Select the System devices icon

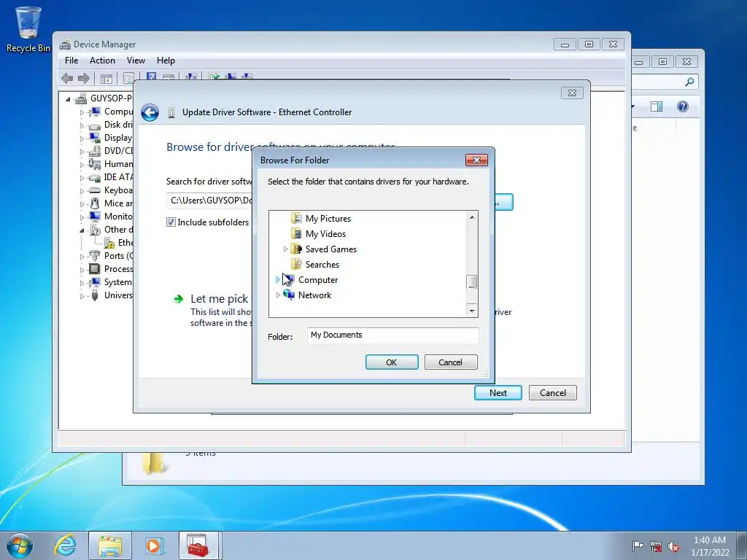pos(95,282)
